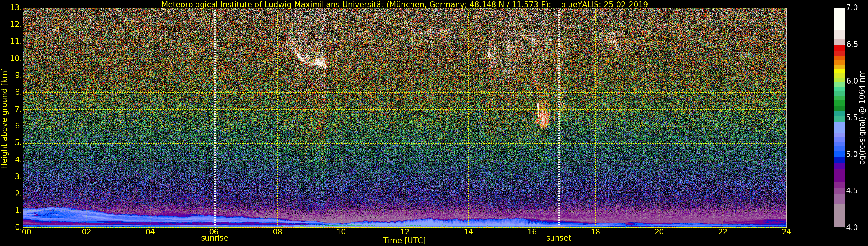Click colorbar value label '5.0'

pyautogui.click(x=852, y=154)
